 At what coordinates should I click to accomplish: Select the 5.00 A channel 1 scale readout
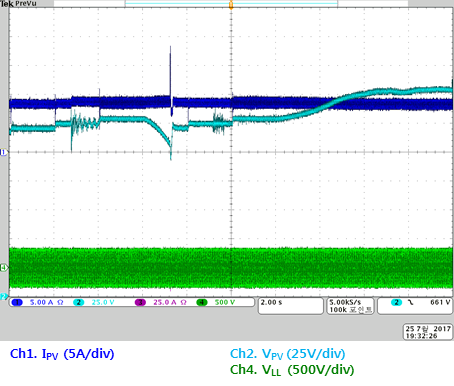click(47, 302)
